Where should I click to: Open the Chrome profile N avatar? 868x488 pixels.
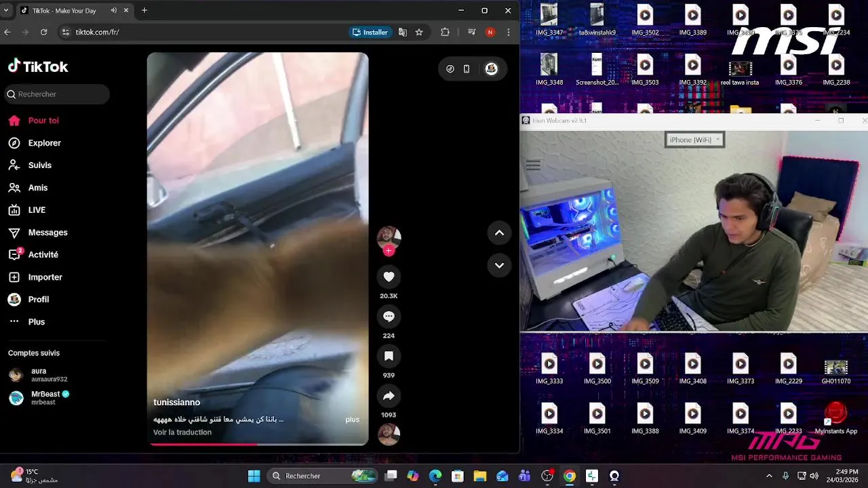[490, 32]
